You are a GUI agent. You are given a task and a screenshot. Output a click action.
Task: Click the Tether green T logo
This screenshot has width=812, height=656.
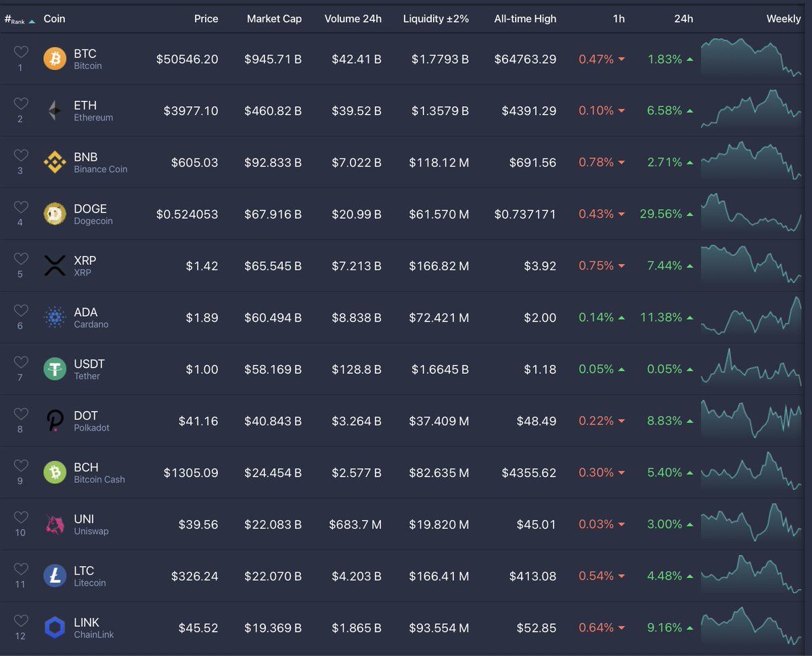pos(55,369)
